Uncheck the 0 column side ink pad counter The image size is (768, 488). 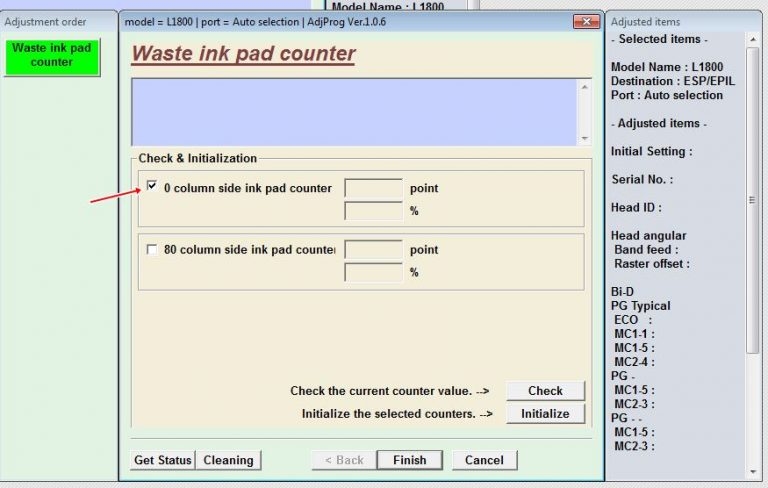pos(152,186)
